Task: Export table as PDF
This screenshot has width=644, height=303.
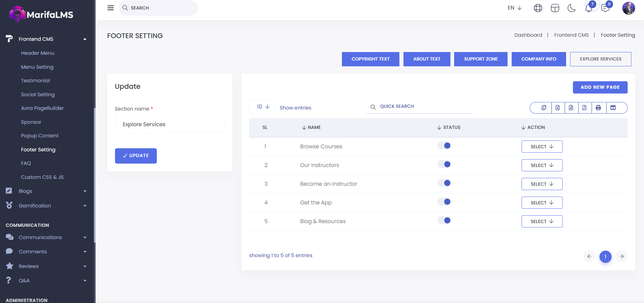Action: point(584,108)
